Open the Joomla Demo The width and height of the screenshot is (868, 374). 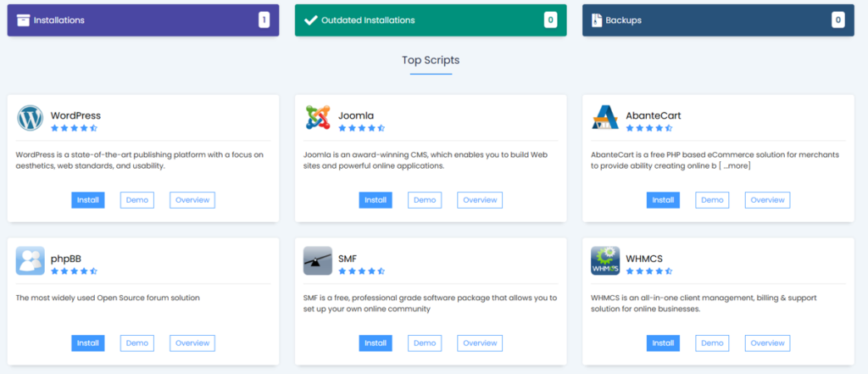point(425,200)
